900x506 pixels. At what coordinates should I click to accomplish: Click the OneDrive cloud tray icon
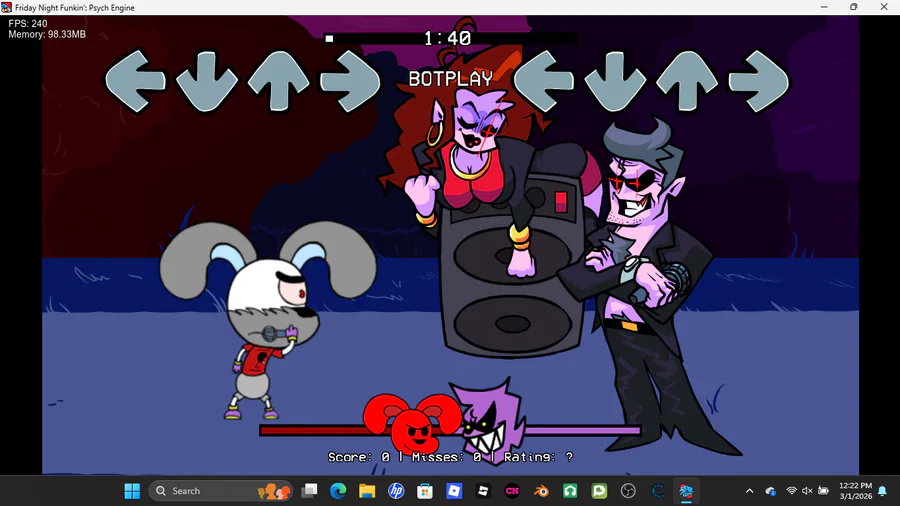[771, 491]
